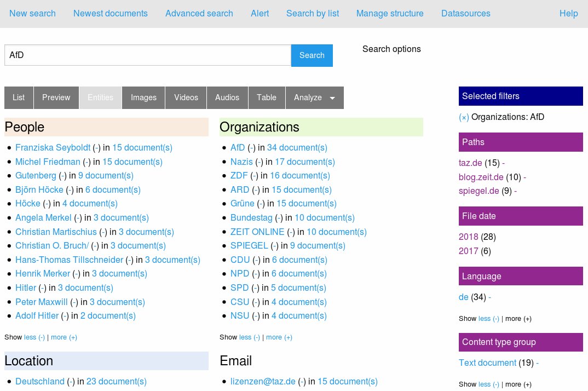Filter by organization Grüne
588x391 pixels.
242,203
